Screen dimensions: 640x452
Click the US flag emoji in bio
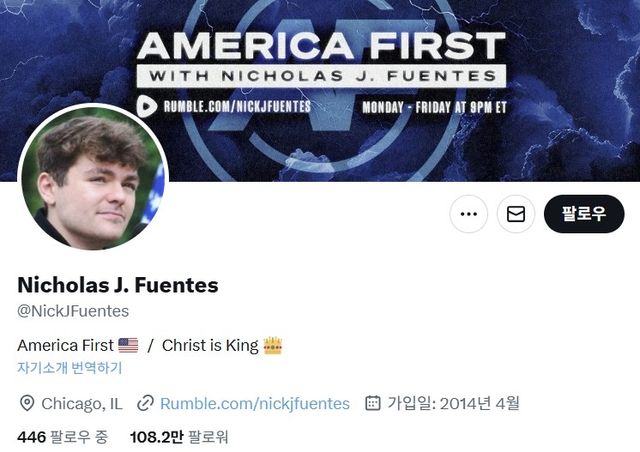(x=128, y=345)
